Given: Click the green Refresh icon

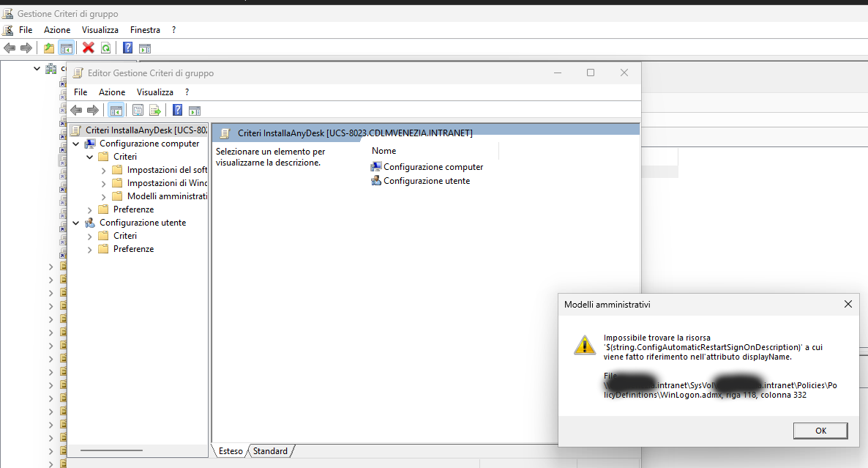Looking at the screenshot, I should [x=105, y=48].
